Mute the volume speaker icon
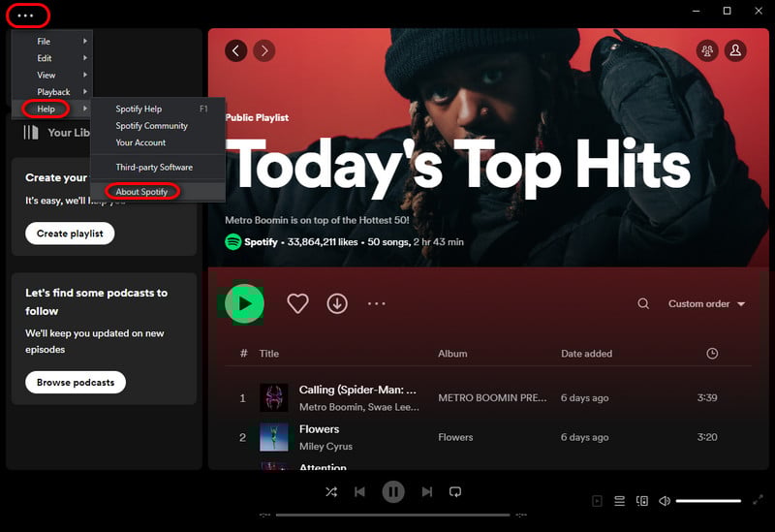The width and height of the screenshot is (775, 532). (665, 501)
